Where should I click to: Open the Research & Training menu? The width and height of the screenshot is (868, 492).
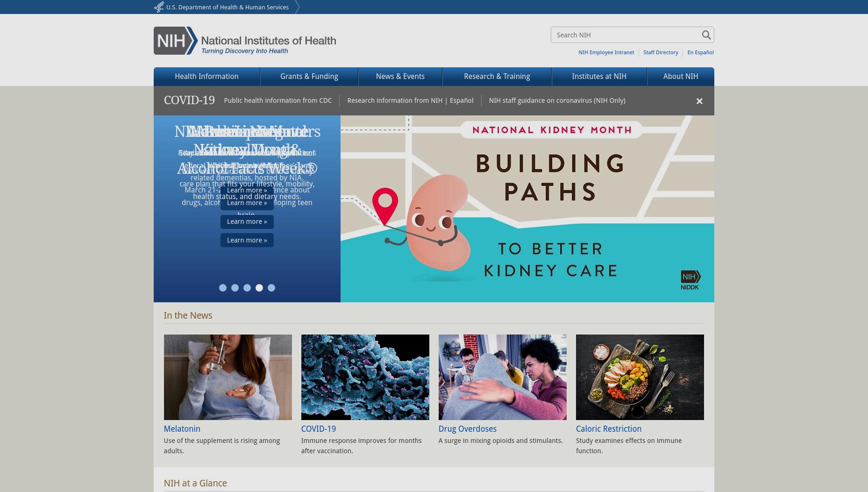coord(497,77)
